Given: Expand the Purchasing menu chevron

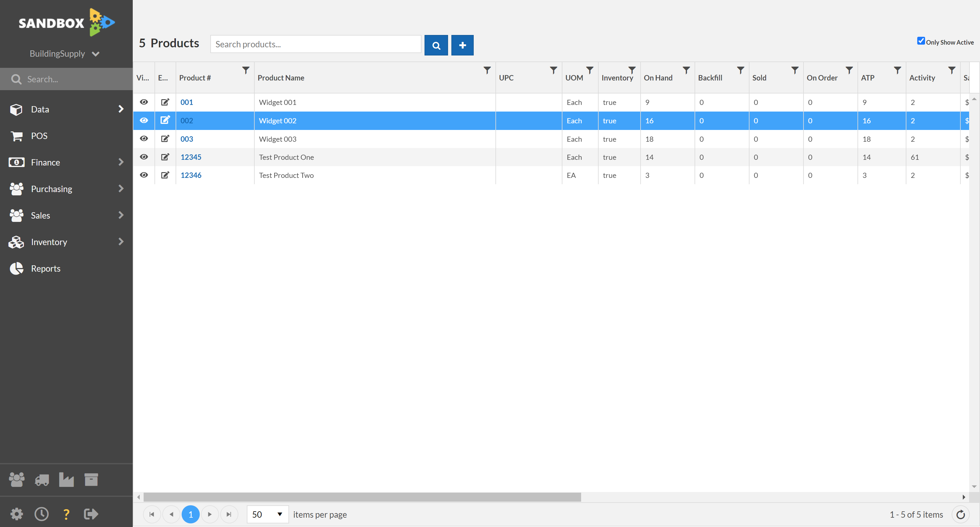Looking at the screenshot, I should 121,189.
